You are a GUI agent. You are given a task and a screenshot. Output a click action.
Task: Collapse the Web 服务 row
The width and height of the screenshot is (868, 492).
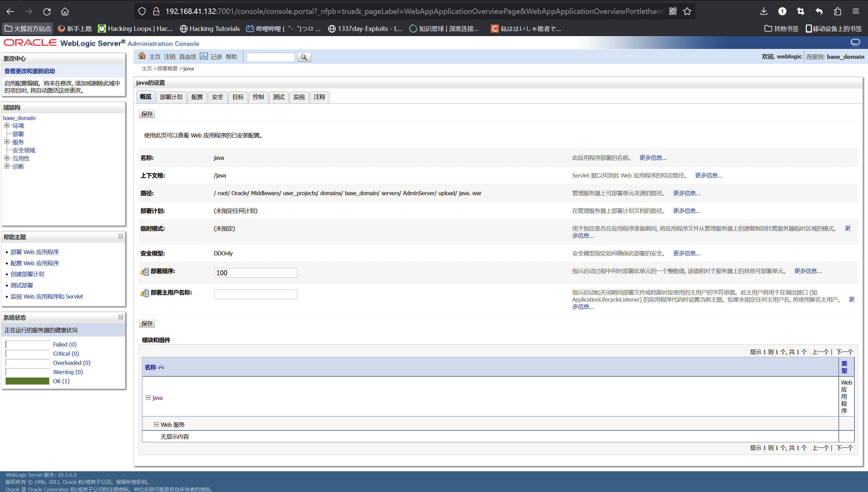[156, 424]
